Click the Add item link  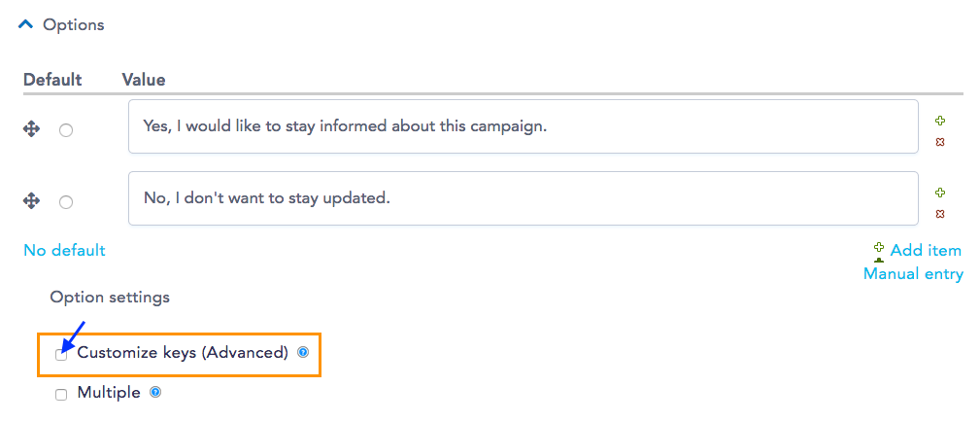pos(926,251)
